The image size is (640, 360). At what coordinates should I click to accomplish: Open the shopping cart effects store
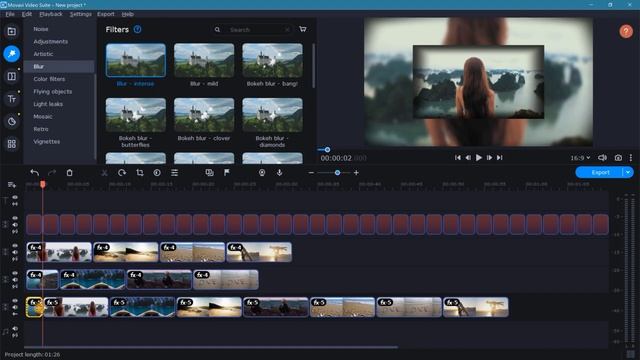coord(302,29)
